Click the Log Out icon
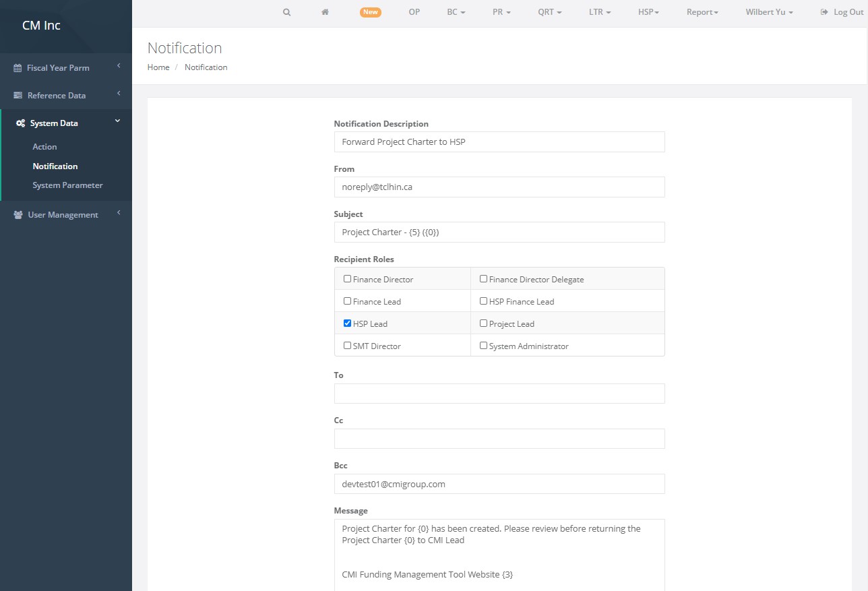868x591 pixels. 824,12
